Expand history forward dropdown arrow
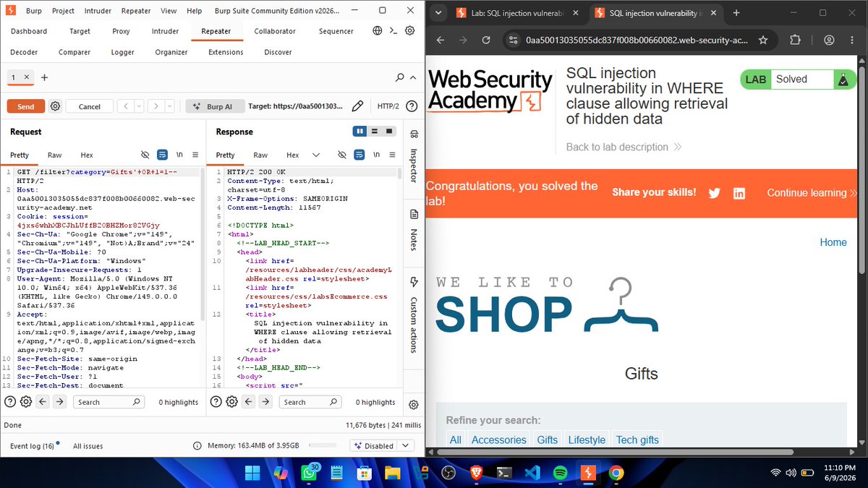This screenshot has width=868, height=488. pos(170,106)
